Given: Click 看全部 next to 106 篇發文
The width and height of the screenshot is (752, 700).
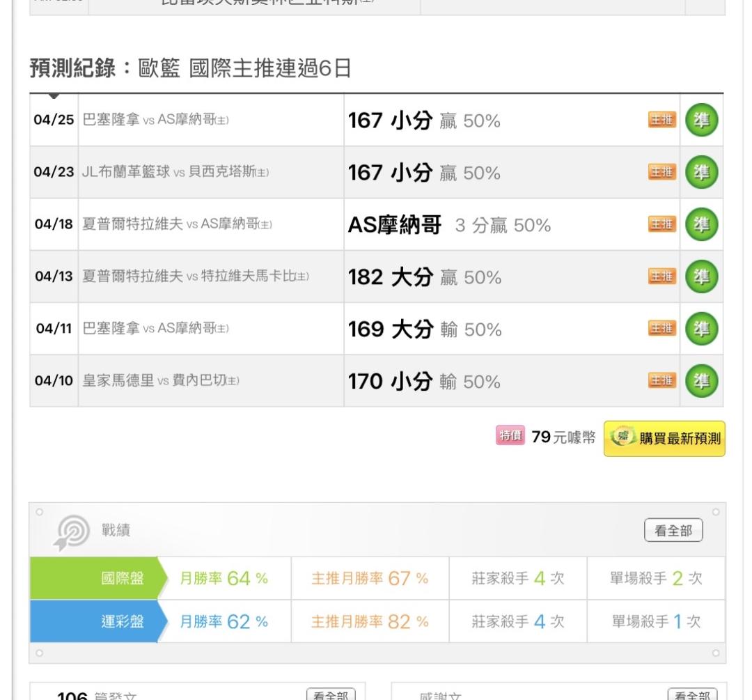Looking at the screenshot, I should click(331, 694).
